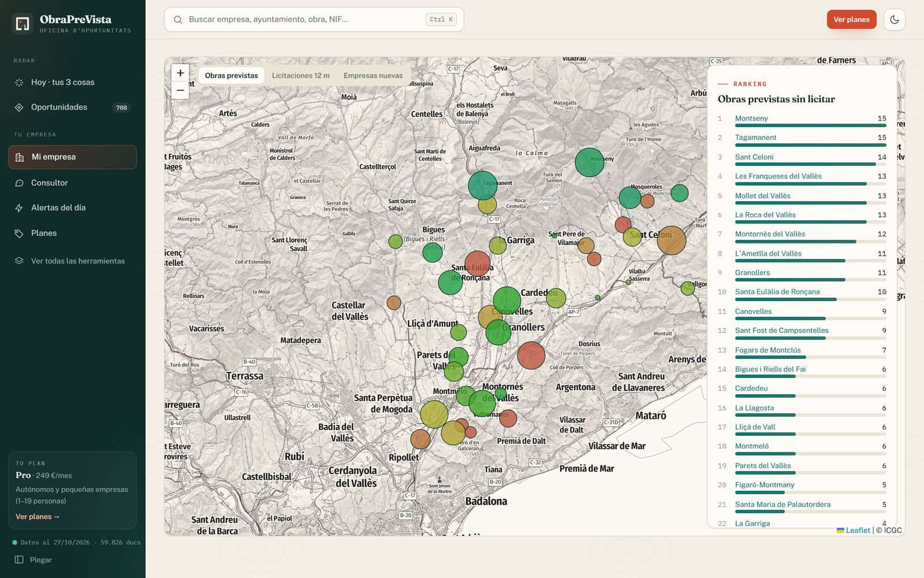Click the Oportunidades diamond icon

[19, 108]
